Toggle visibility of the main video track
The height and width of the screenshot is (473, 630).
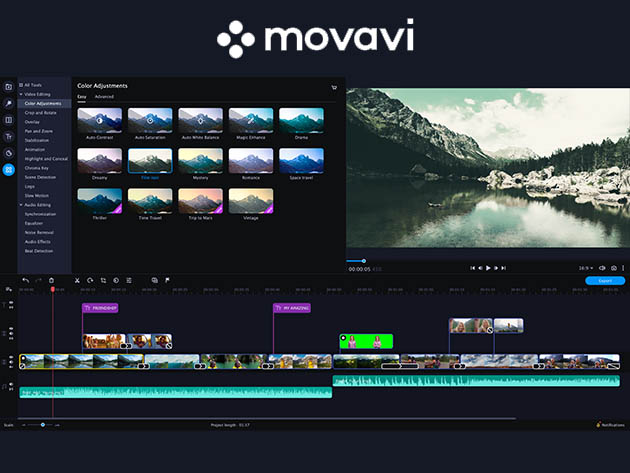pos(11,357)
